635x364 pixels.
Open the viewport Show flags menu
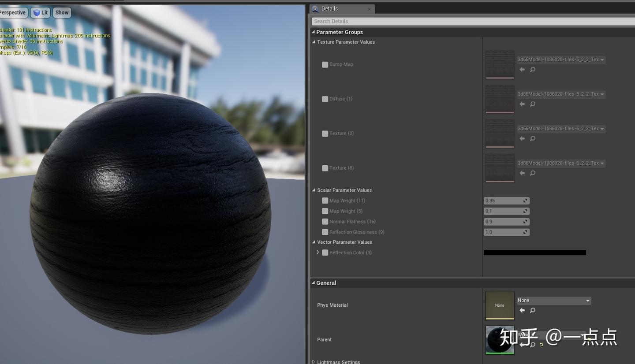61,12
